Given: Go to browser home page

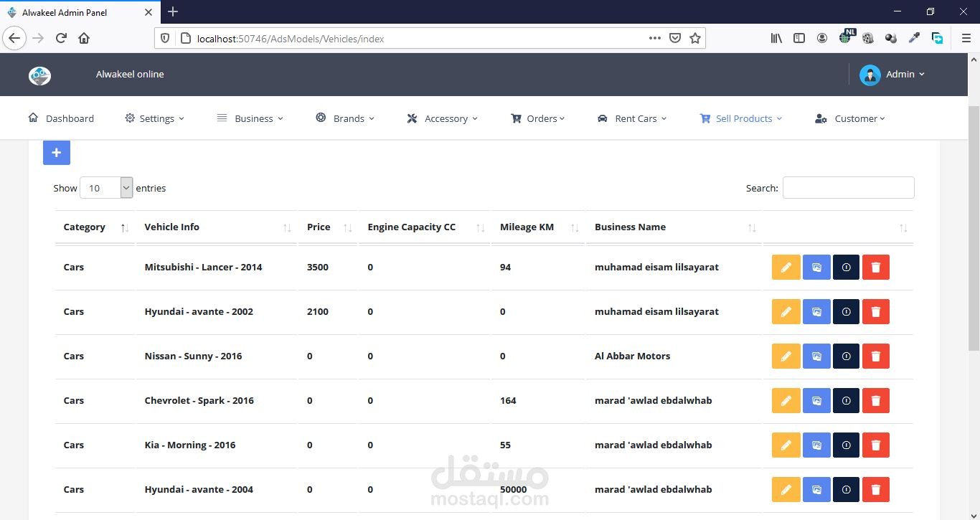Looking at the screenshot, I should tap(84, 39).
